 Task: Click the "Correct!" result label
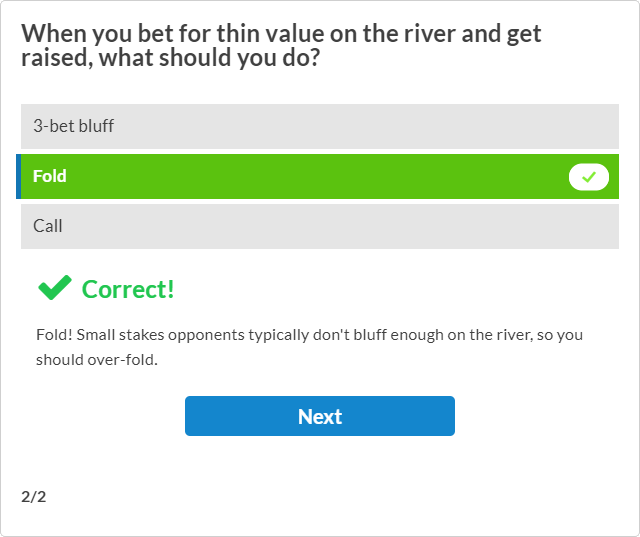click(x=128, y=289)
